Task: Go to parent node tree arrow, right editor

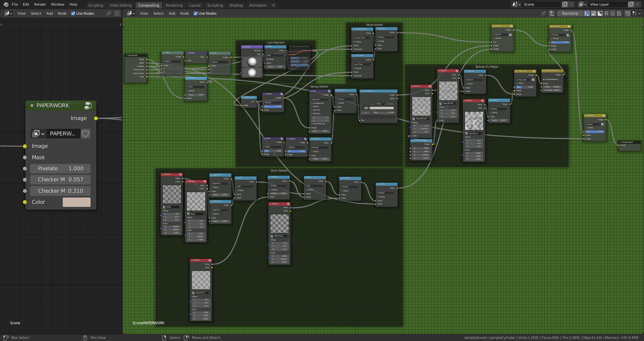Action: tap(552, 13)
